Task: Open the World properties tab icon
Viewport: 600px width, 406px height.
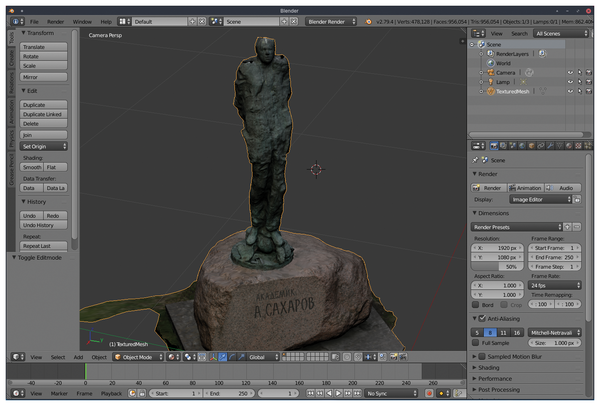Action: point(522,146)
